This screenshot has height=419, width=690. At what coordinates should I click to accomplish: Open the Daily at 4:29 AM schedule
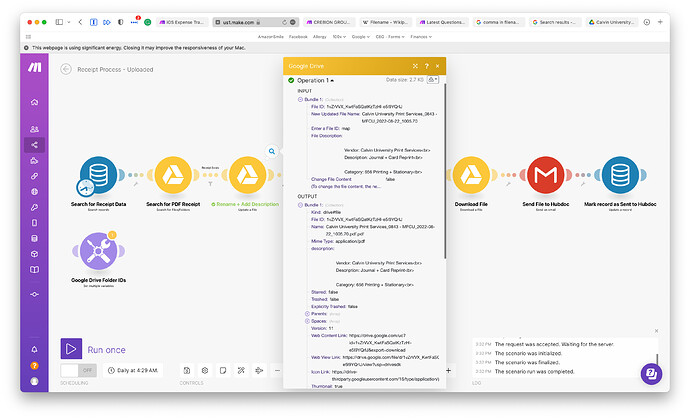(133, 371)
